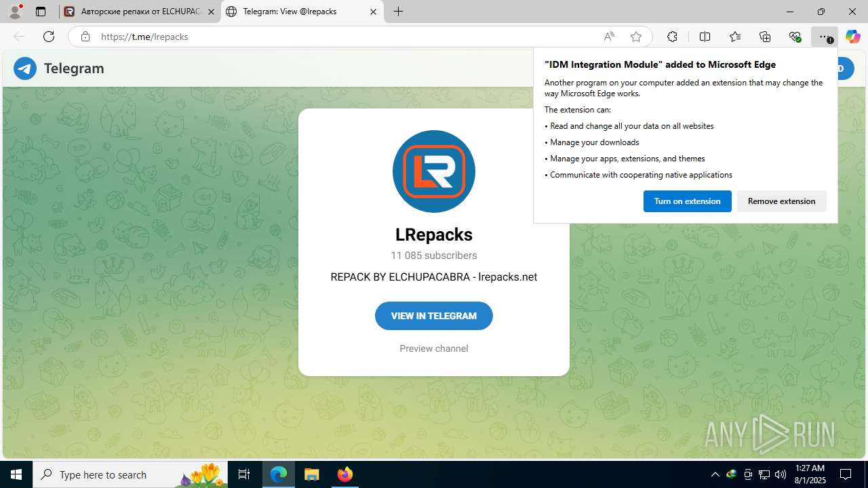
Task: View site information lock icon
Action: pos(85,37)
